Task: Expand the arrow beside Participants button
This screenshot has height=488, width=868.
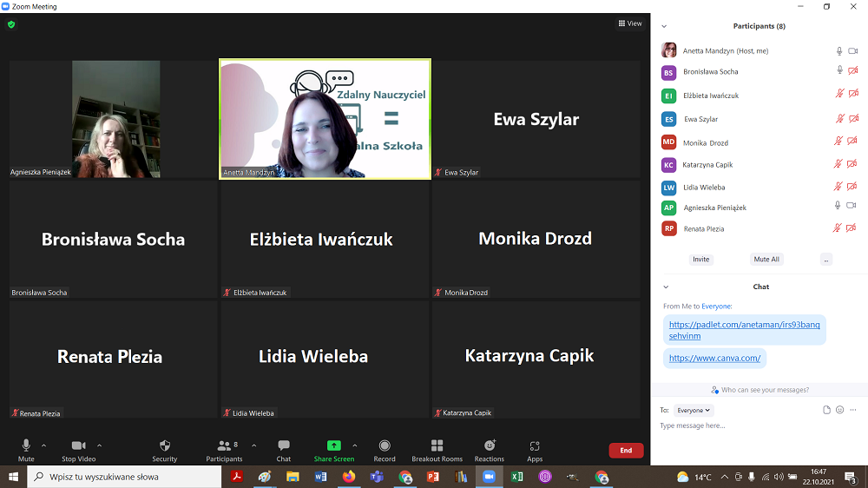Action: pos(254,445)
